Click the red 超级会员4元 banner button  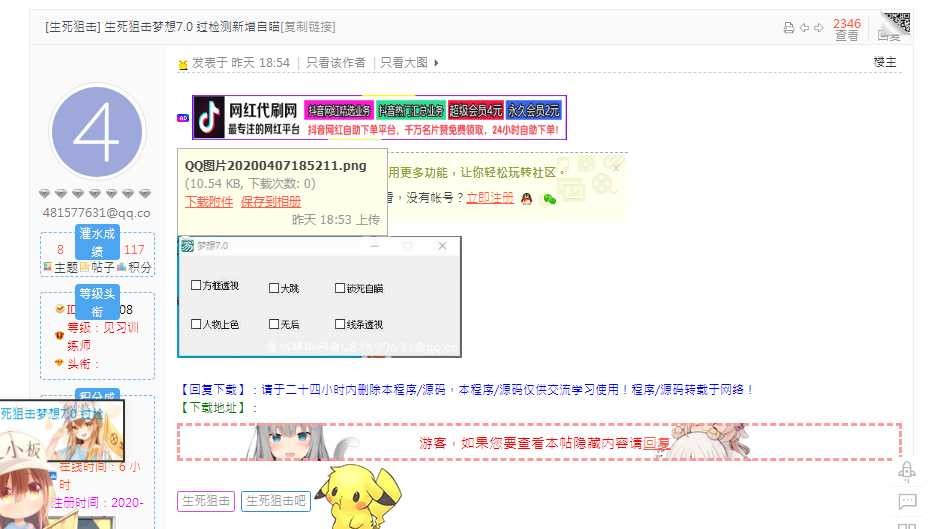tap(475, 110)
